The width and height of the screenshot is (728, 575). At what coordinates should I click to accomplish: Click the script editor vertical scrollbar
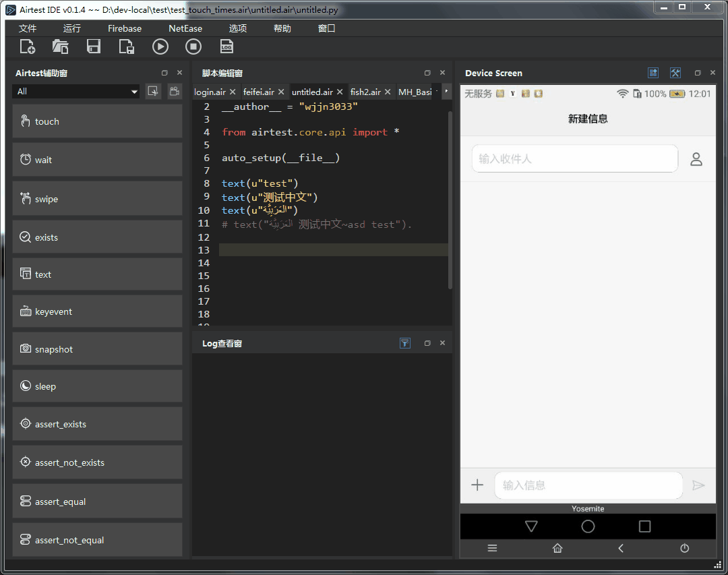pyautogui.click(x=450, y=200)
